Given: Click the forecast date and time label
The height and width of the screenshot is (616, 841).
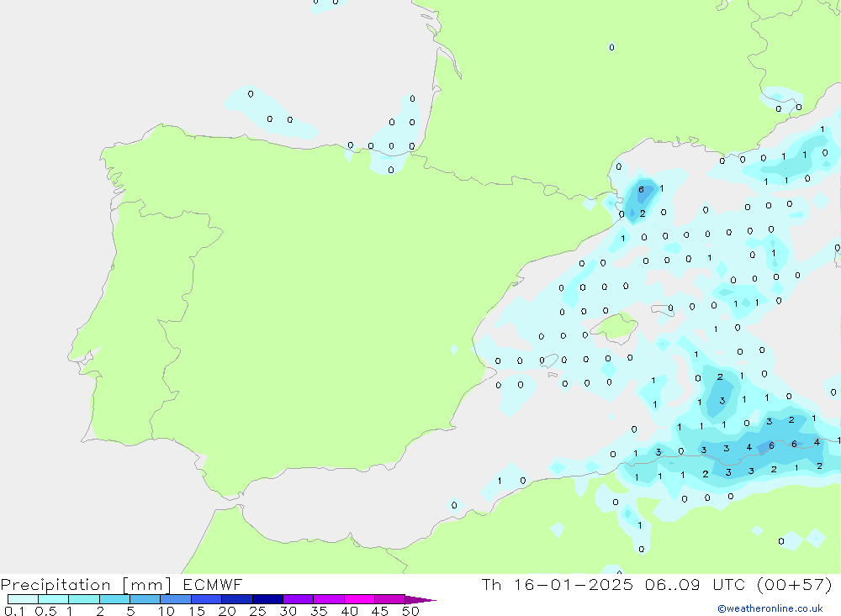Looking at the screenshot, I should tap(656, 585).
